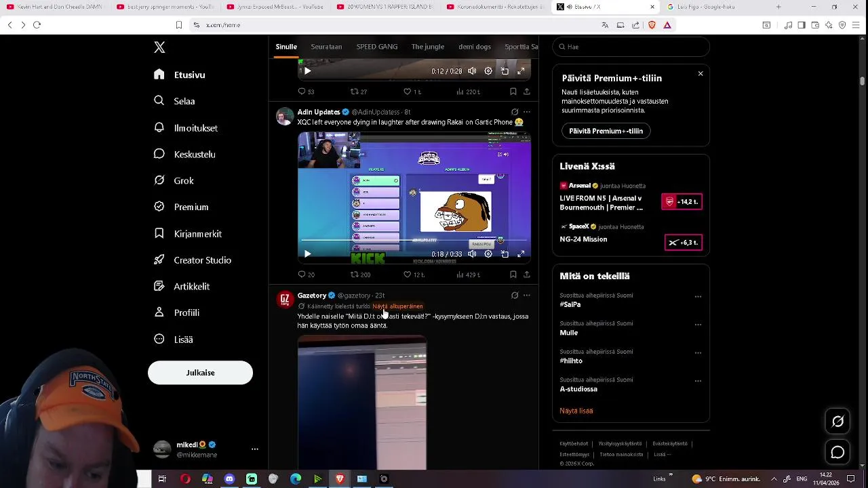Viewport: 868px width, 488px height.
Task: Open Keskustelu messages
Action: tap(184, 154)
